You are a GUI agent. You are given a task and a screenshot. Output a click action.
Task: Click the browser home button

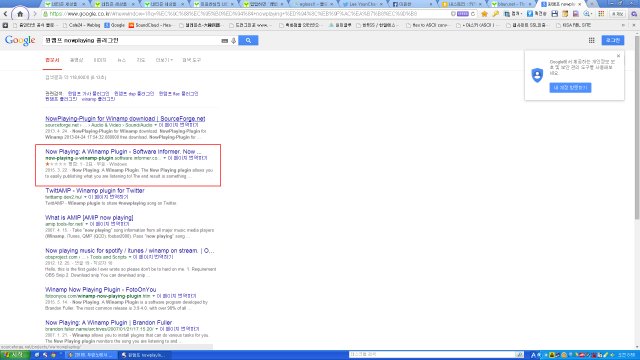(20, 14)
